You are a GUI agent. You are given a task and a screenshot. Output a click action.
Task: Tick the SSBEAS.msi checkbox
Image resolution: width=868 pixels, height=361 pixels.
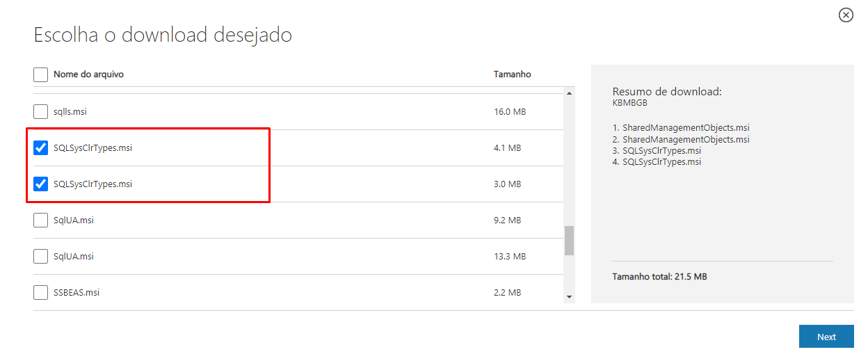41,293
